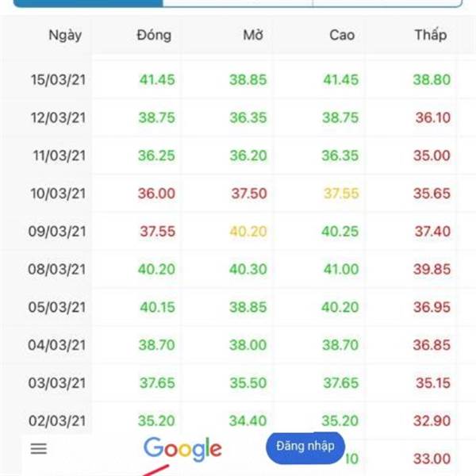The height and width of the screenshot is (476, 476).
Task: Select the 03/03/21 date cell
Action: coord(57,383)
